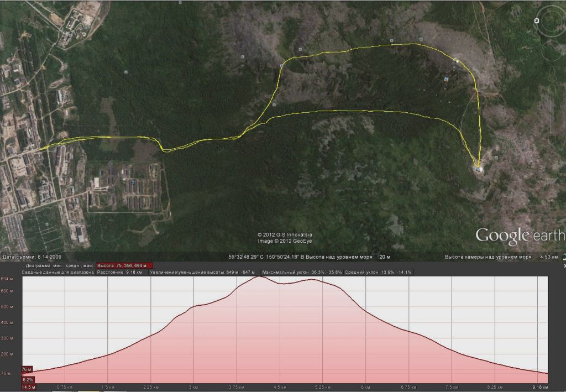Click the 694 m peak of elevation profile
The height and width of the screenshot is (392, 566).
point(259,276)
